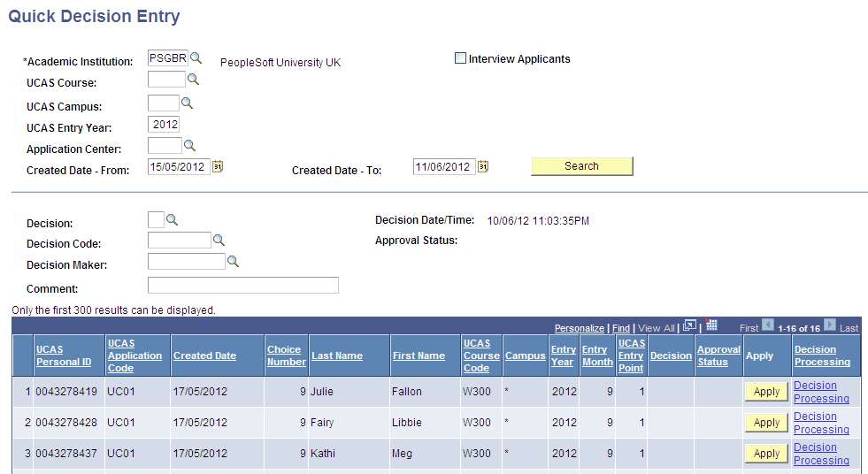
Task: Sort by UCAS Personal ID column header
Action: 64,355
